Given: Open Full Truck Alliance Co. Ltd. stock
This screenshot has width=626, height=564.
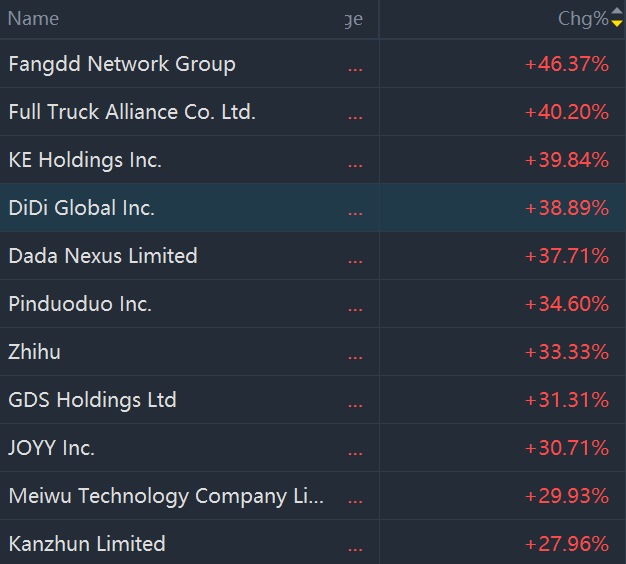Looking at the screenshot, I should coord(132,112).
